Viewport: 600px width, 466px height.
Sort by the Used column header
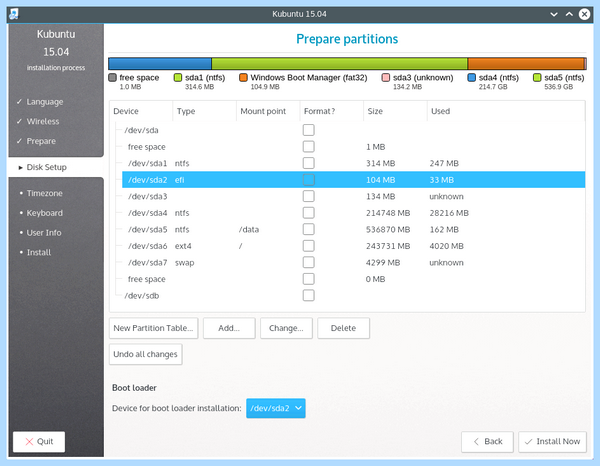(506, 111)
